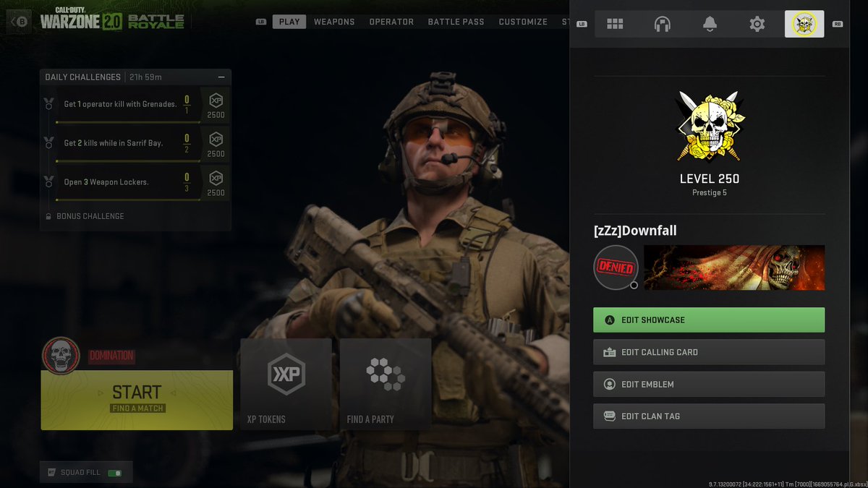Click the Find a Party hexagon cluster icon

[386, 374]
